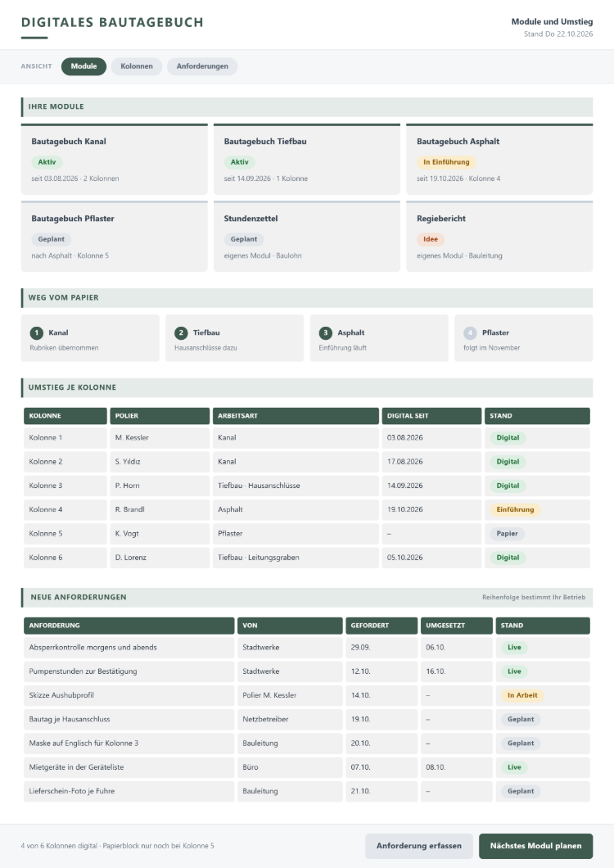Click the POLIER column header

pos(160,416)
